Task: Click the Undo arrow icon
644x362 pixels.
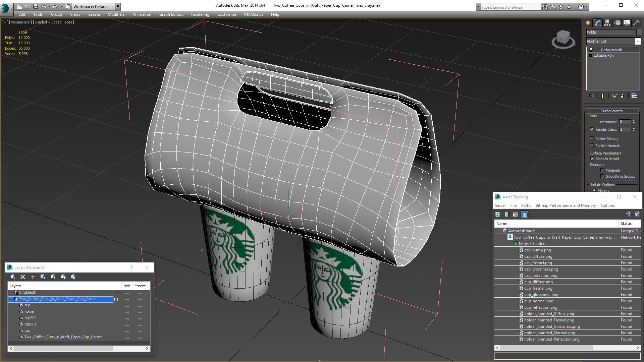Action: [x=43, y=6]
